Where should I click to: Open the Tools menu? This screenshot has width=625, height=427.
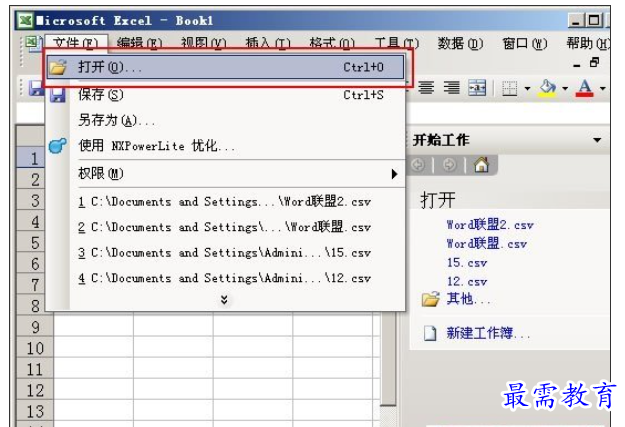tap(397, 43)
